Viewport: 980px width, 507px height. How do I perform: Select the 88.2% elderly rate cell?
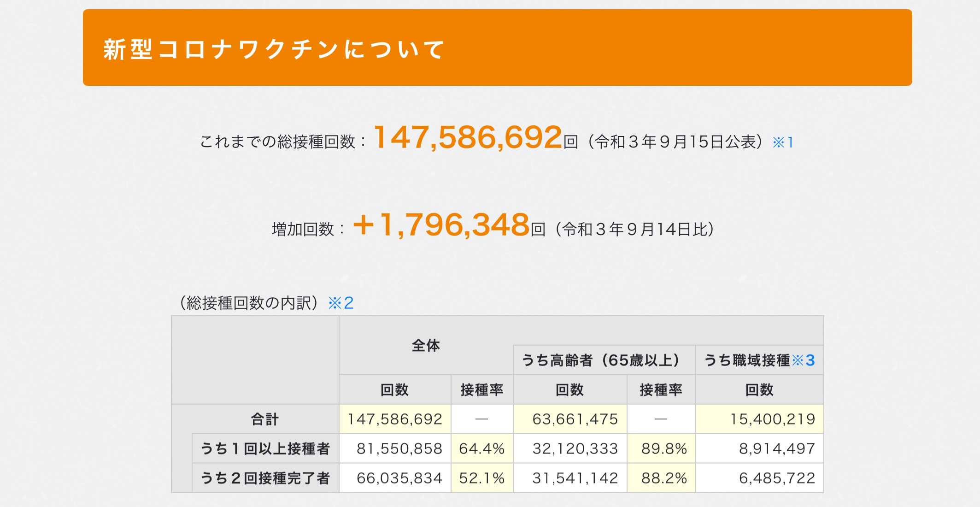tap(661, 478)
